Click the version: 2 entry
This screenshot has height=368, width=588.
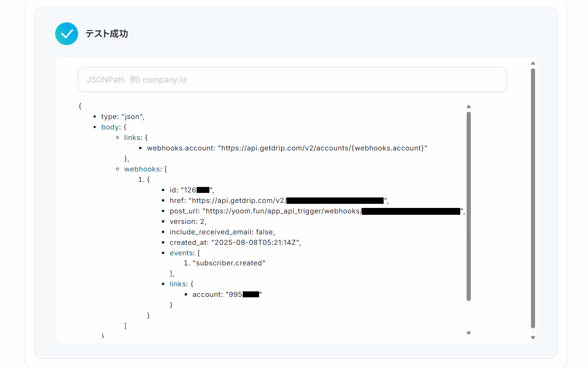(x=188, y=222)
